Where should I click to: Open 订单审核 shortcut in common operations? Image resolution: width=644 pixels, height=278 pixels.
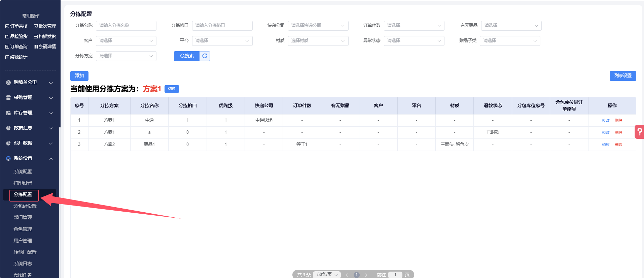pyautogui.click(x=16, y=26)
